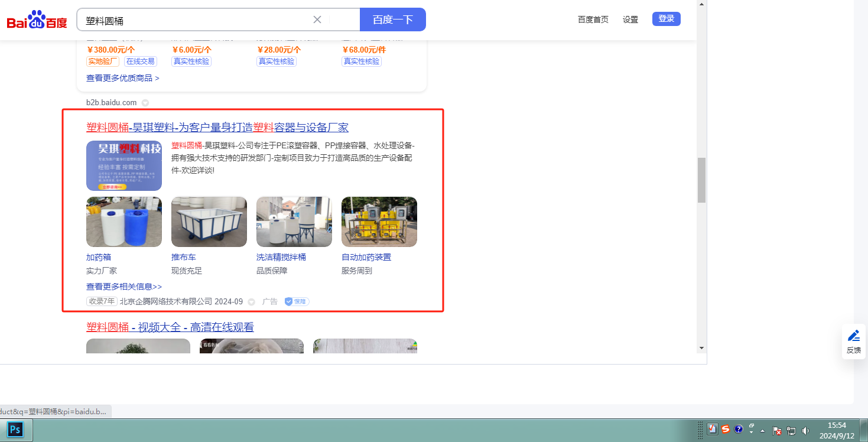Submit search with 百度一下 button
868x442 pixels.
coord(393,19)
